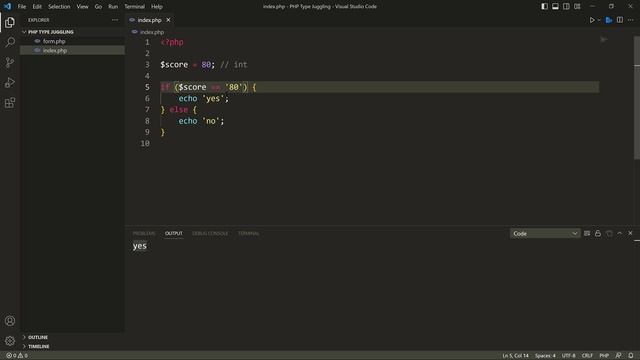The image size is (640, 360).
Task: Switch to the DEBUG CONSOLE tab
Action: (x=210, y=233)
